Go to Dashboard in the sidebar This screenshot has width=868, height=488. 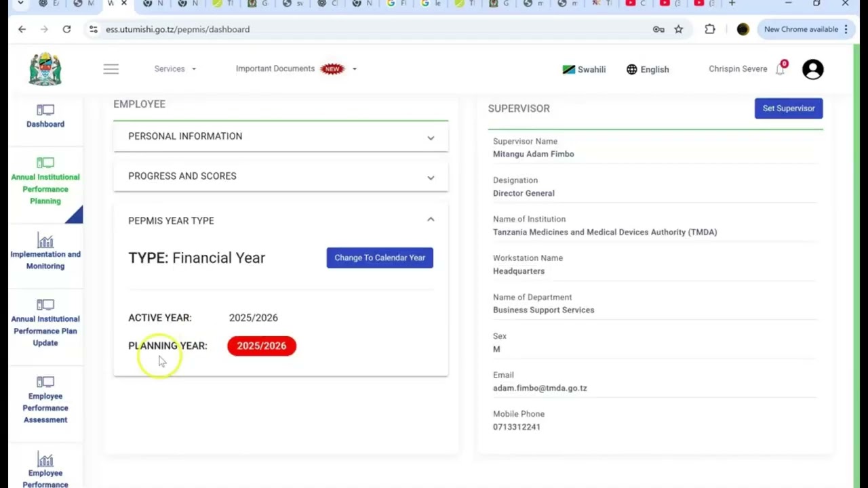point(45,116)
